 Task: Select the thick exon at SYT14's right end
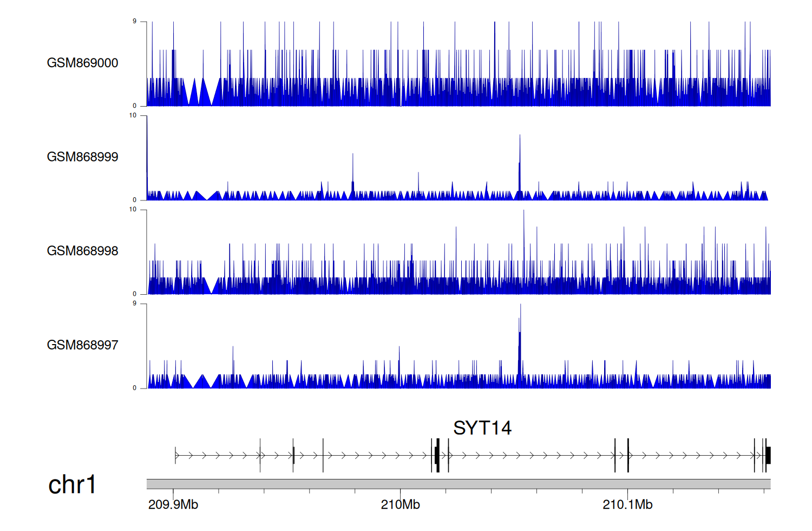point(768,455)
